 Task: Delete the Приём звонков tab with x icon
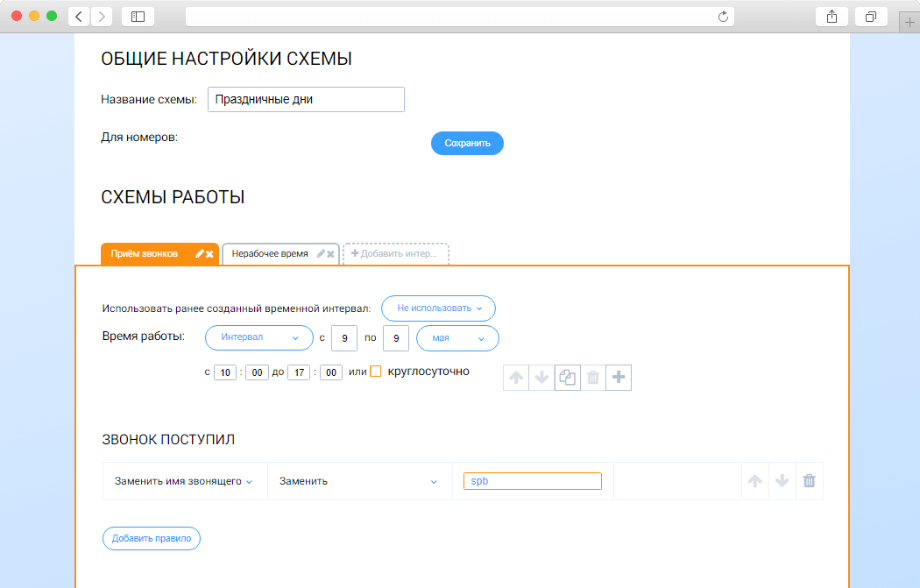tap(209, 254)
